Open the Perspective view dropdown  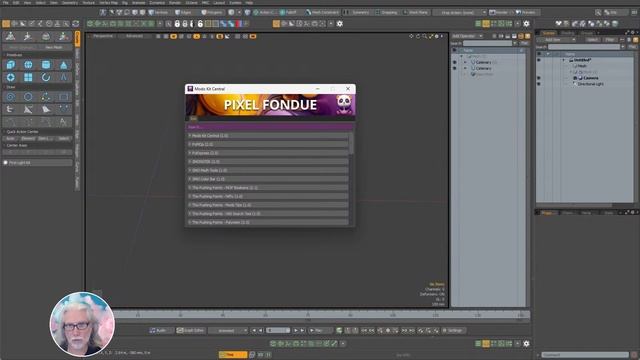coord(103,36)
